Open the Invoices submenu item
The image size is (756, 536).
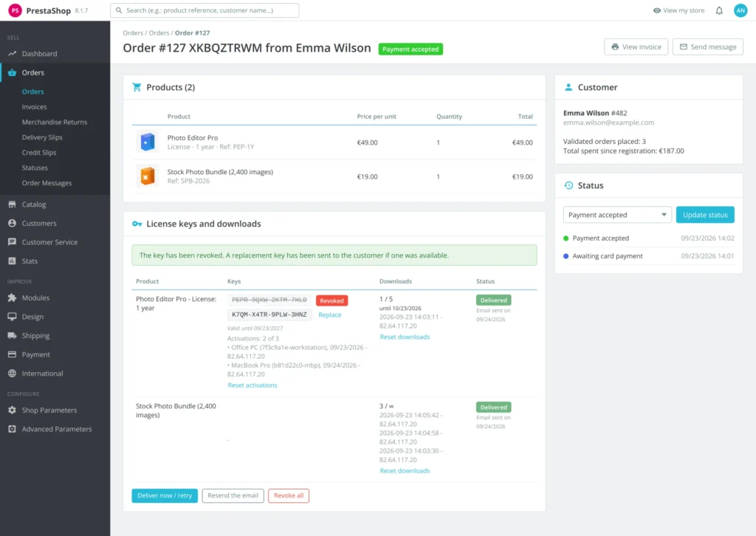click(x=34, y=107)
